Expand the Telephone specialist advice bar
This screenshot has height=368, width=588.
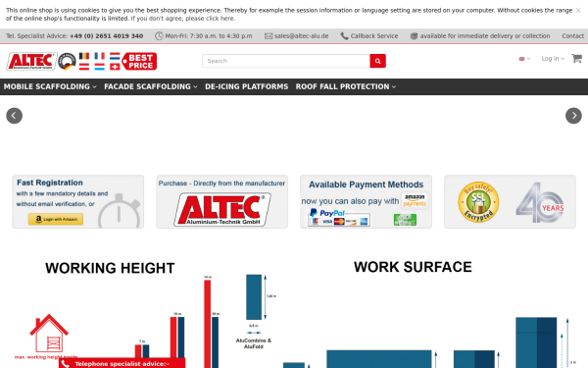point(122,363)
